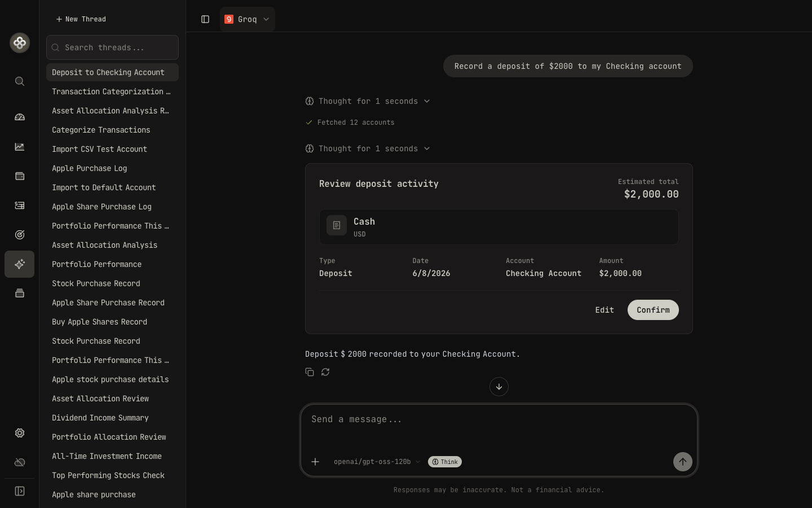The width and height of the screenshot is (812, 508).
Task: Confirm the deposit activity
Action: point(653,310)
